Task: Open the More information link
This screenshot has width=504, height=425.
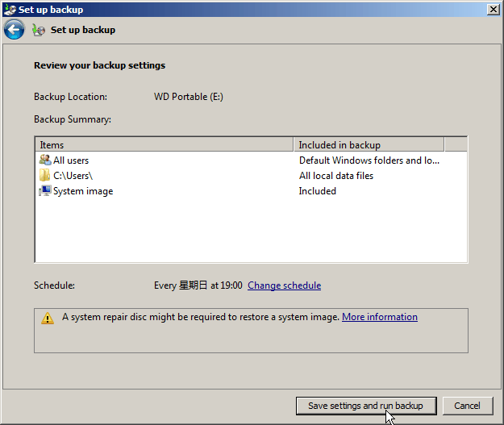Action: [380, 317]
